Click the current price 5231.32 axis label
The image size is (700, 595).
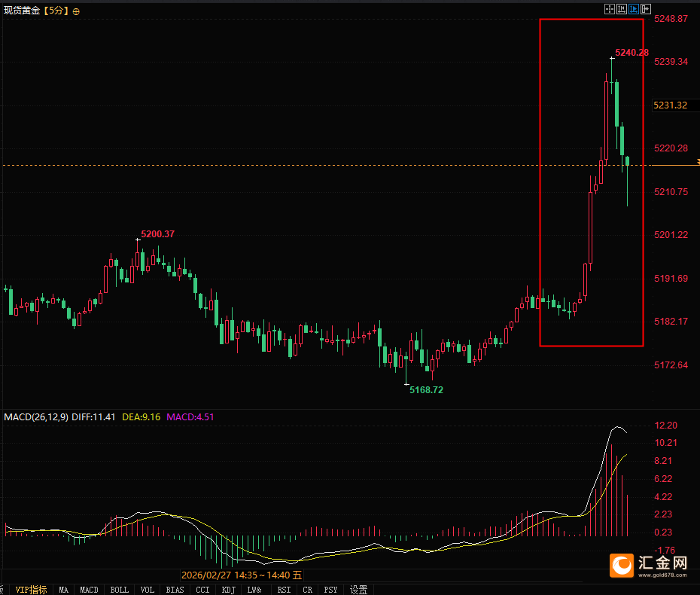(670, 105)
